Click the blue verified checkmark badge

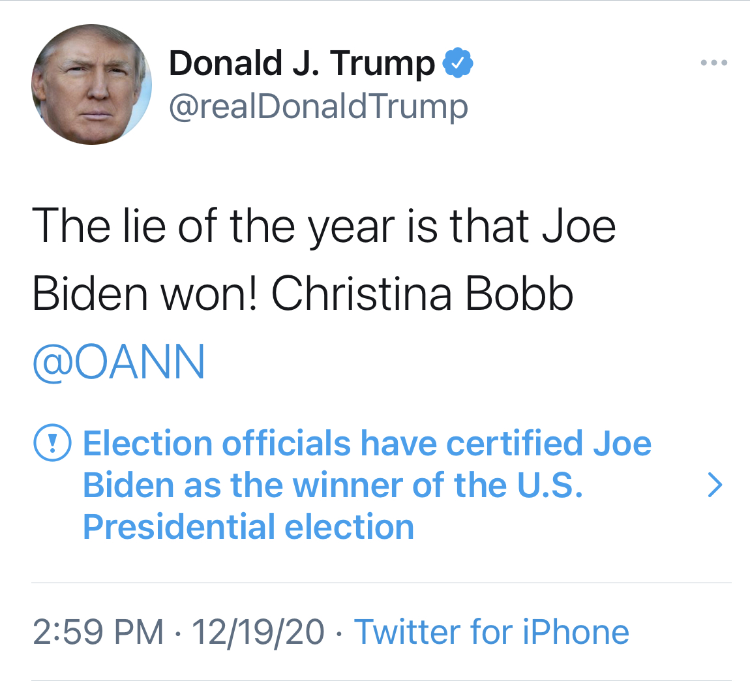458,63
